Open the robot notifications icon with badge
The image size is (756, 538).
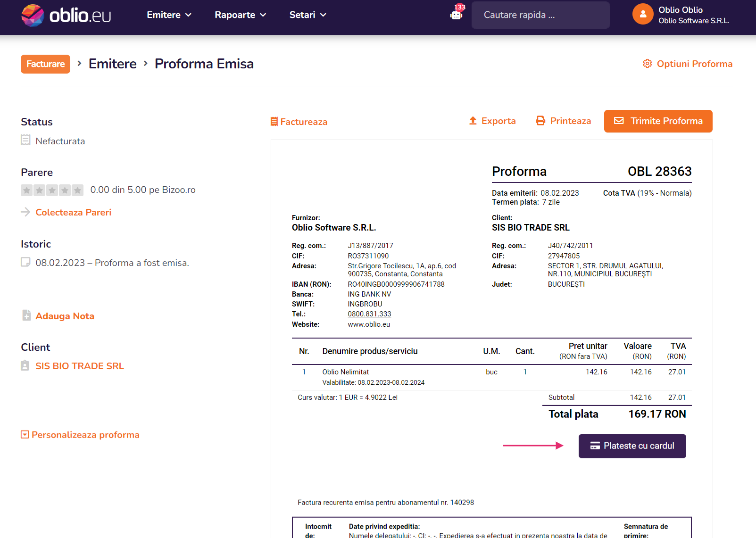point(457,13)
